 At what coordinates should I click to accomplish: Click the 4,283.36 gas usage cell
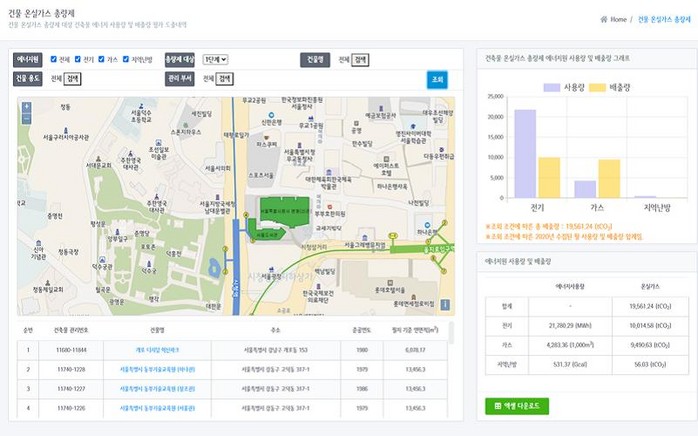click(x=570, y=345)
